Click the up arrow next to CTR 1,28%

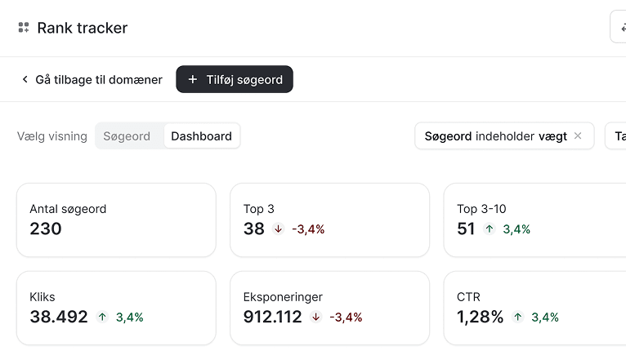click(518, 317)
